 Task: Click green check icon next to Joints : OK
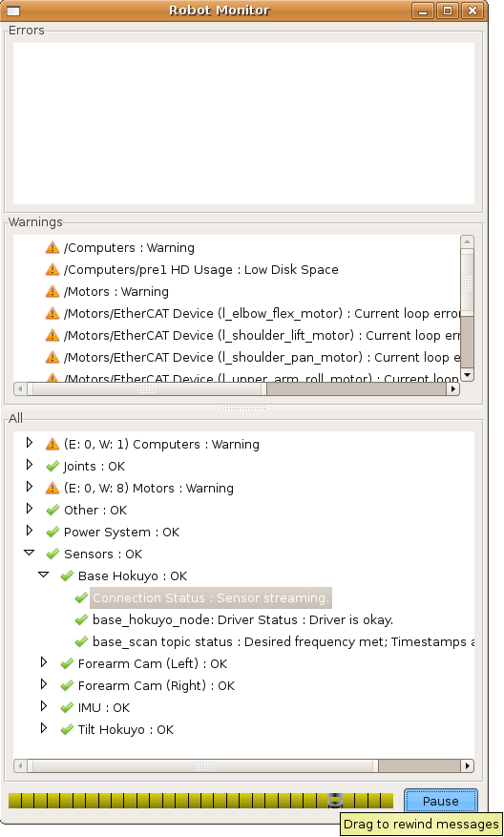click(x=52, y=467)
